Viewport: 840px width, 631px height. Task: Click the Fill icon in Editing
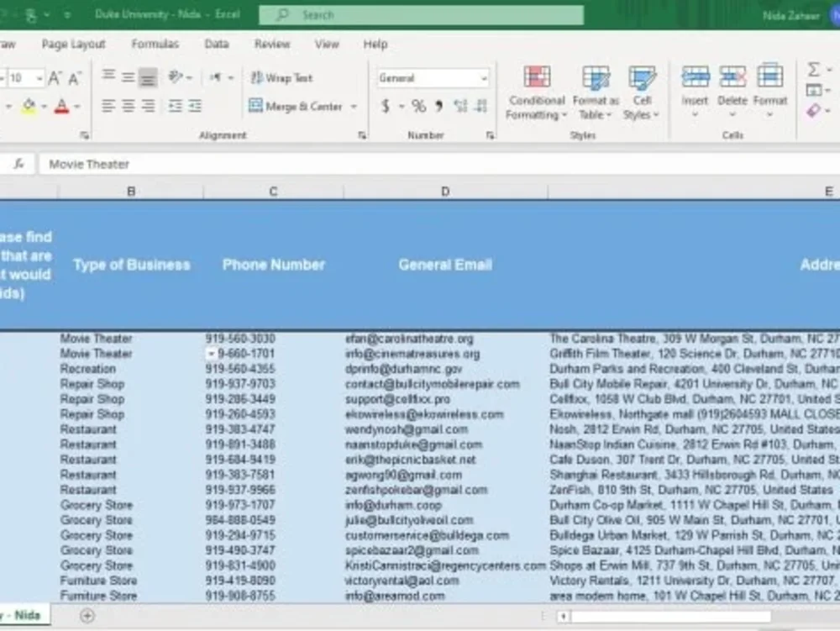pos(814,90)
